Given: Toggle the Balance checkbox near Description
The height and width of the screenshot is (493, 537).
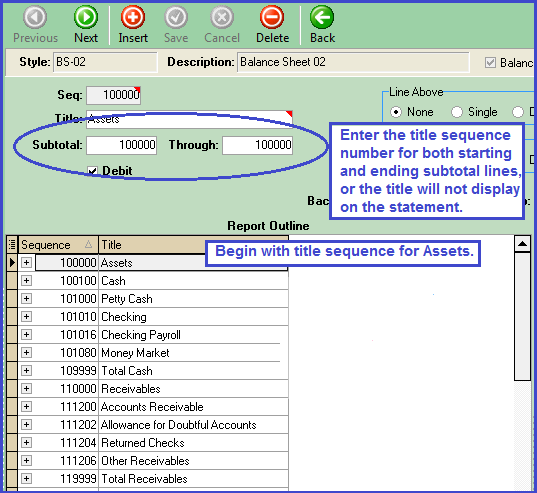Looking at the screenshot, I should (x=490, y=63).
